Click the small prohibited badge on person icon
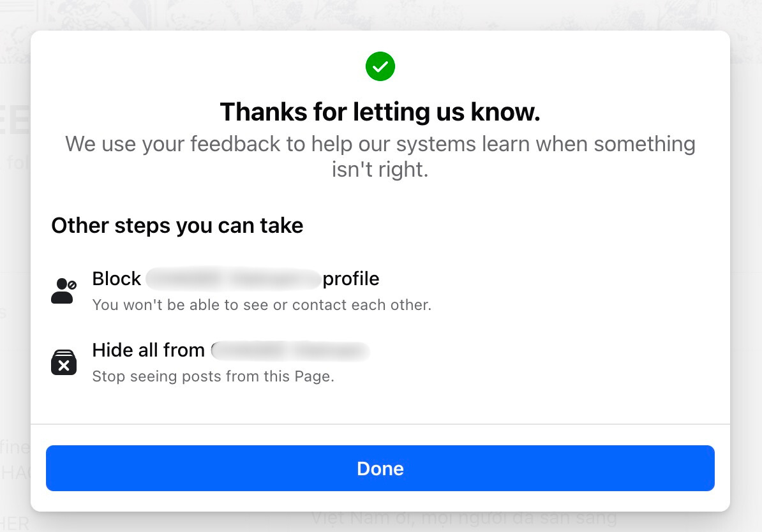This screenshot has height=532, width=762. (72, 284)
